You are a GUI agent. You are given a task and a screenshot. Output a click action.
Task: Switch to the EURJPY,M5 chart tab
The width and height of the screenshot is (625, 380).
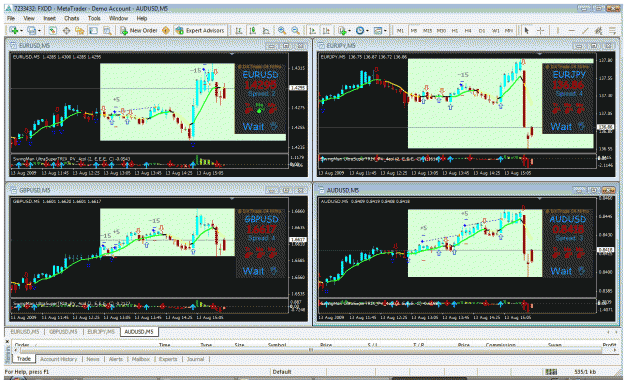101,332
